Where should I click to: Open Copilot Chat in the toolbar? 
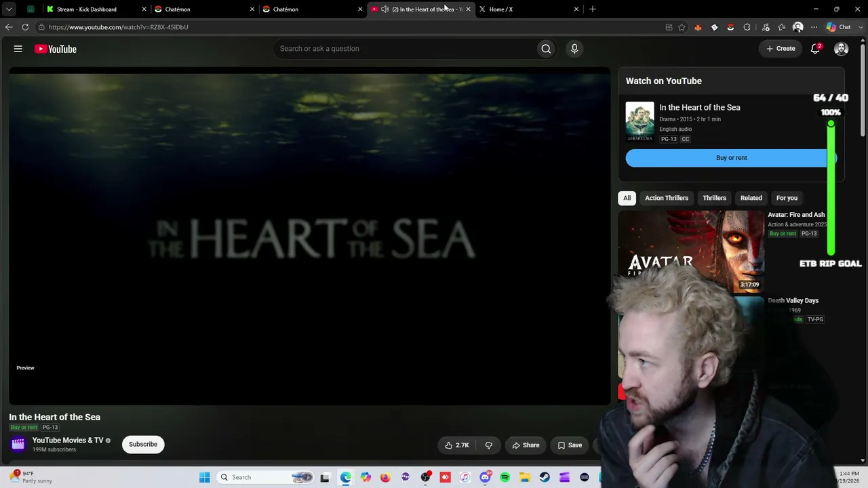pos(839,27)
